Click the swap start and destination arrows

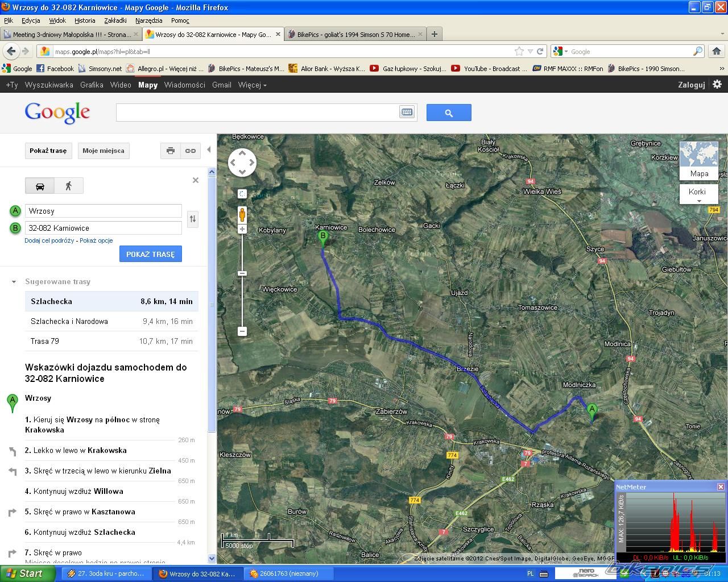pyautogui.click(x=193, y=219)
